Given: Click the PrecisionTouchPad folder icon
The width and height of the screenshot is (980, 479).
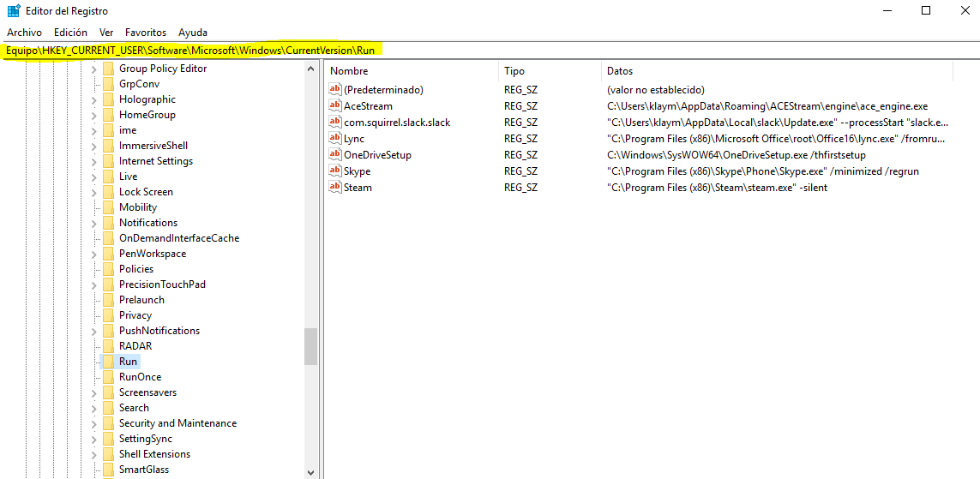Looking at the screenshot, I should [108, 284].
